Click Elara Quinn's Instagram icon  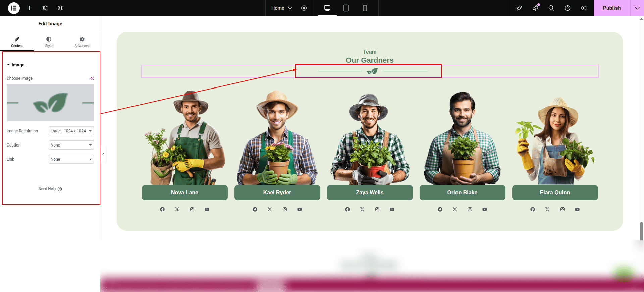coord(562,209)
